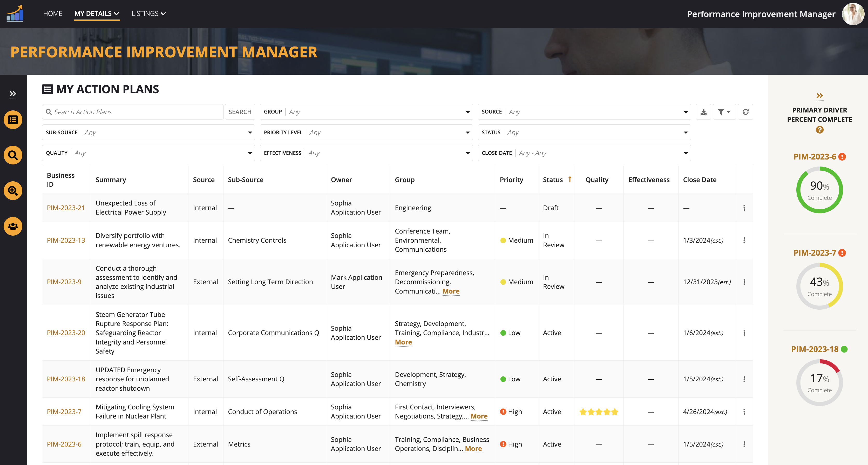Viewport: 868px width, 465px height.
Task: Open the Source filter dropdown
Action: click(584, 112)
